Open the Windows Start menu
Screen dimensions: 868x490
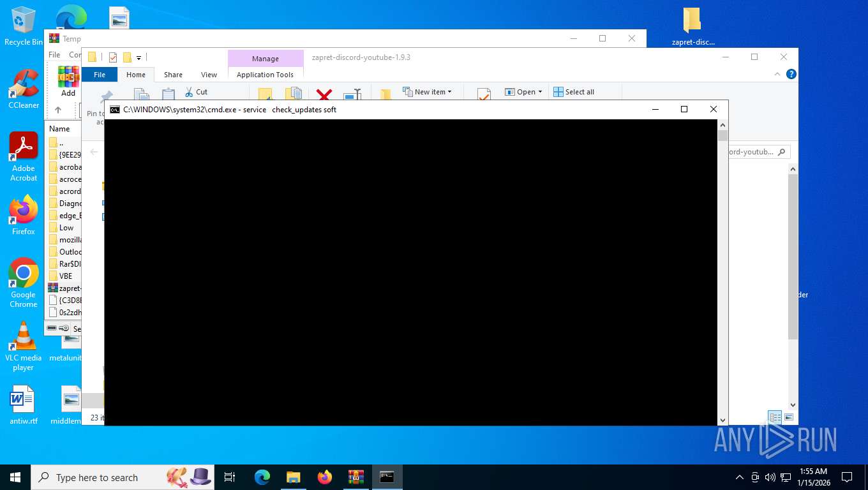[15, 477]
